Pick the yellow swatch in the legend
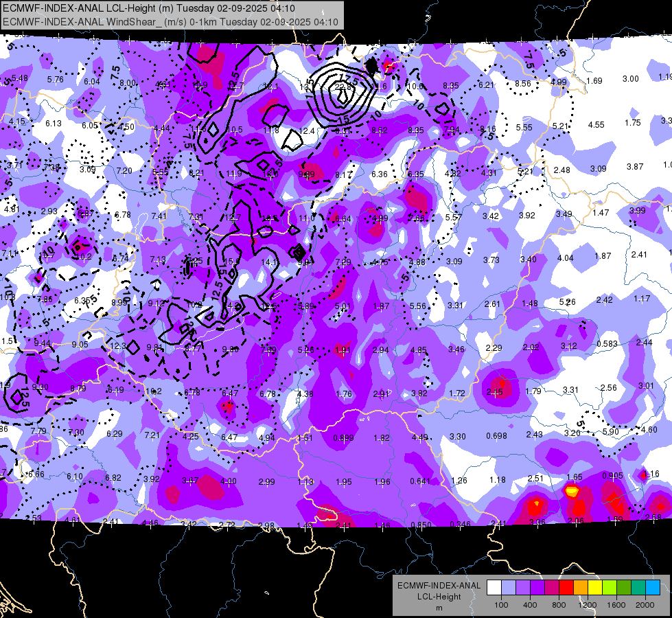The image size is (672, 618). [595, 588]
